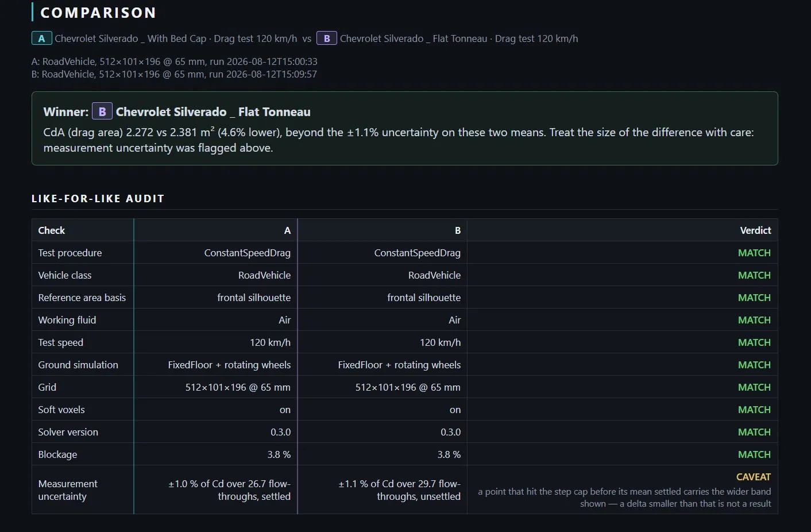
Task: Select the Ground simulation row label
Action: [x=78, y=365]
